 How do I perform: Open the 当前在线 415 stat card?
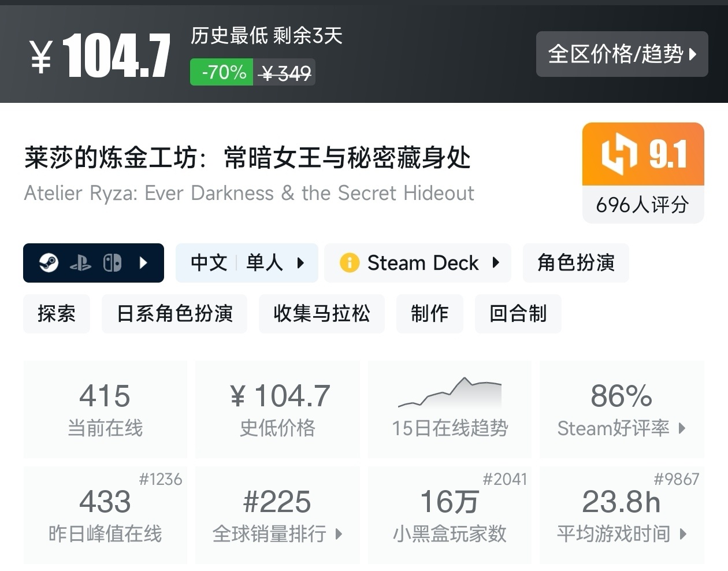pos(105,409)
